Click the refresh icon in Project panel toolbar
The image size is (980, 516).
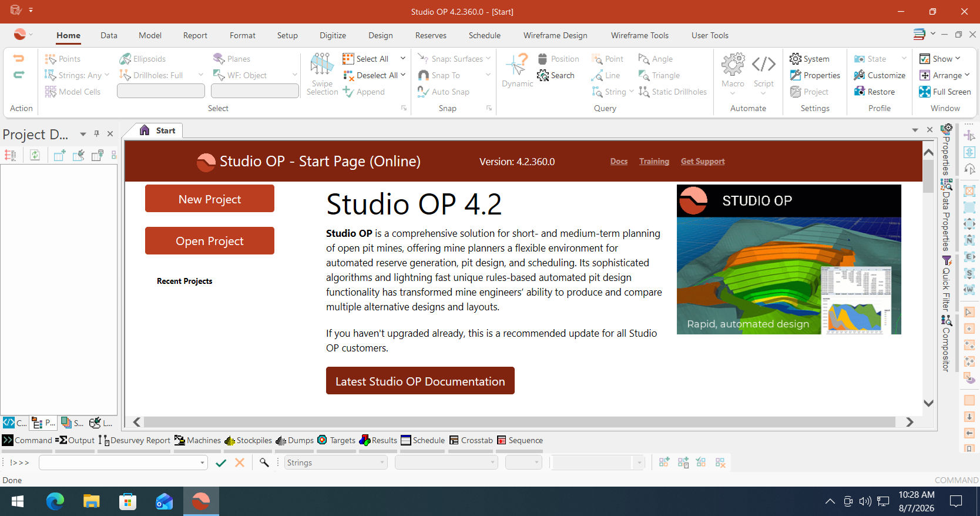click(x=35, y=155)
